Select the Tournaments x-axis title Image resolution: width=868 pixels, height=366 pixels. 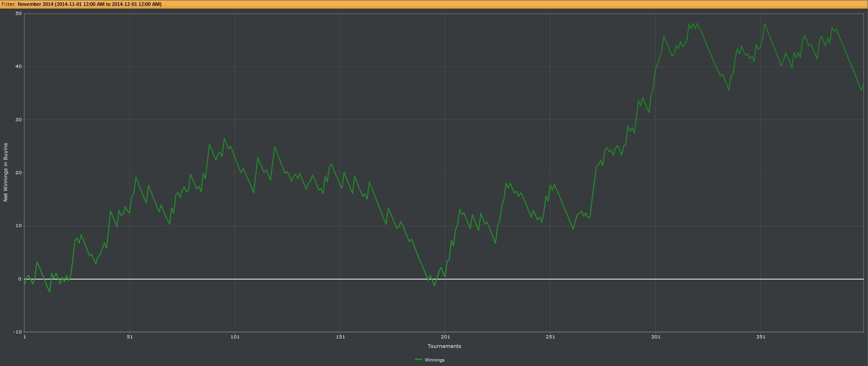(444, 346)
